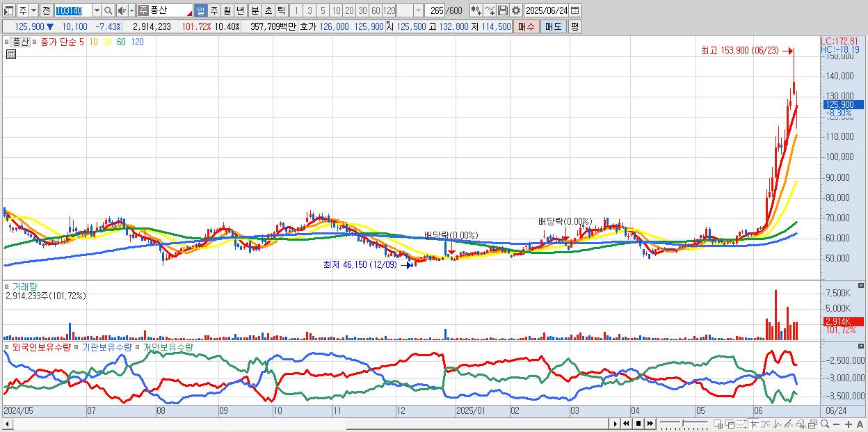Image resolution: width=868 pixels, height=432 pixels.
Task: Click the bottom zoom magnifier icon
Action: 825,424
